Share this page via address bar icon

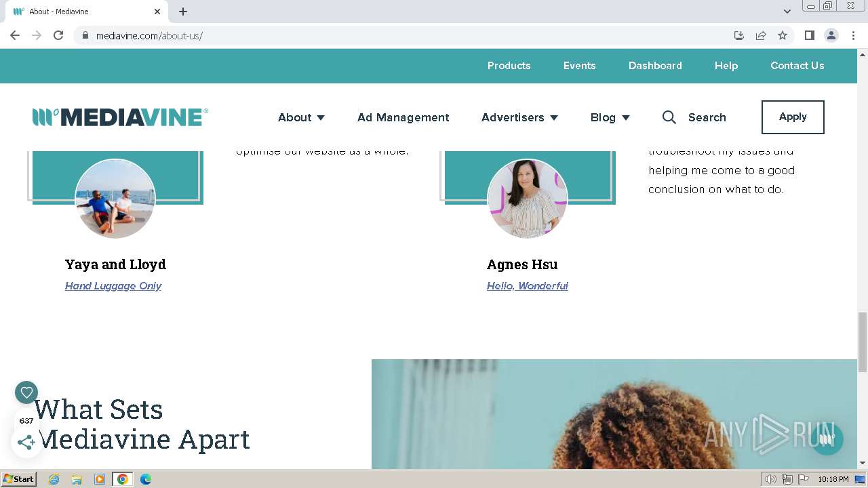761,35
